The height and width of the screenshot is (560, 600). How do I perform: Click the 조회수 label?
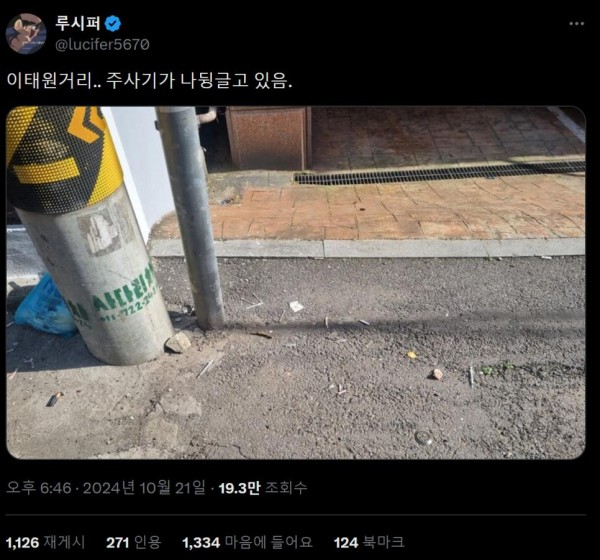click(286, 488)
